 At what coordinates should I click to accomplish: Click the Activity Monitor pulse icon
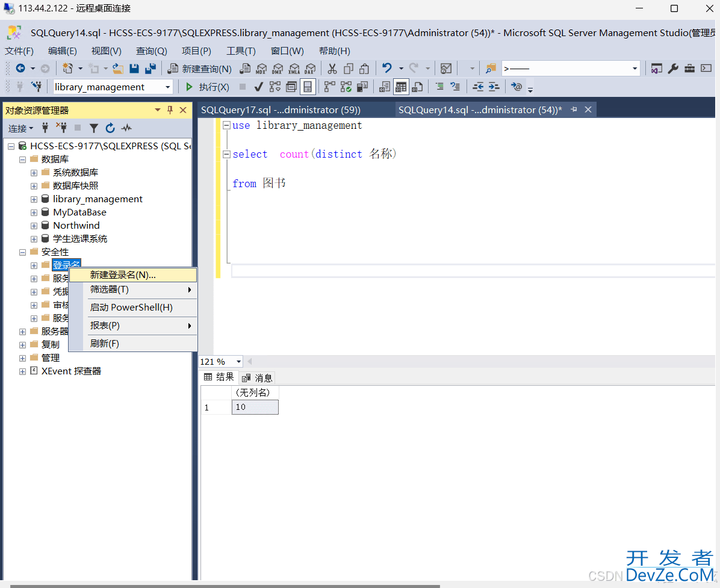point(126,128)
